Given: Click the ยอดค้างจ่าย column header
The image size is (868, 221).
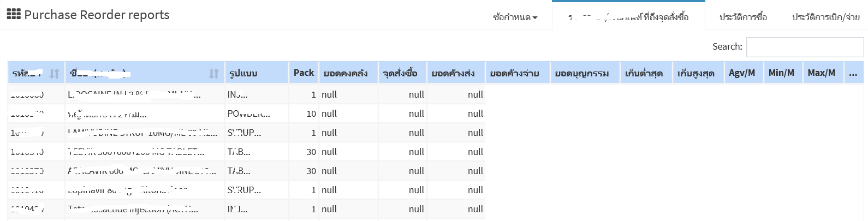Looking at the screenshot, I should pyautogui.click(x=515, y=73).
